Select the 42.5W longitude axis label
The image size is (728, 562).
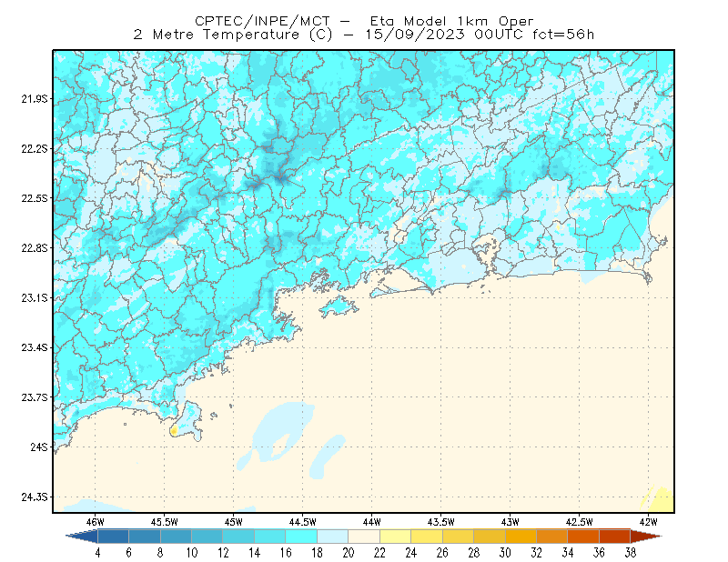pos(580,522)
